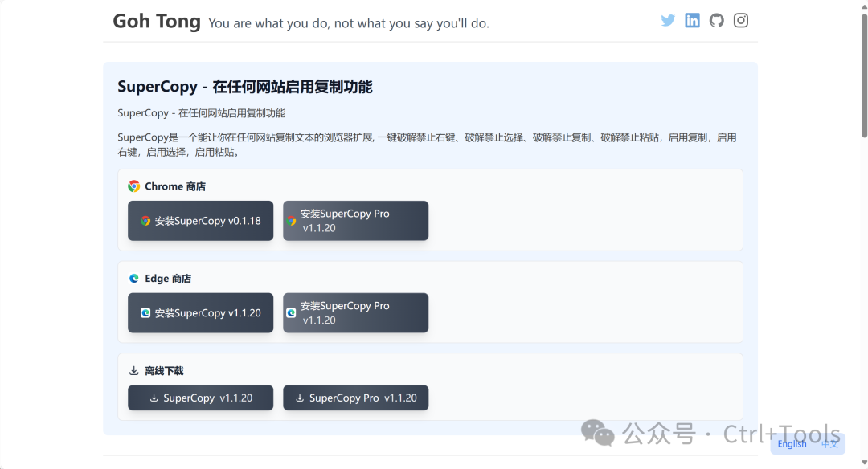The height and width of the screenshot is (469, 868).
Task: Visit the GitHub icon link
Action: tap(716, 21)
